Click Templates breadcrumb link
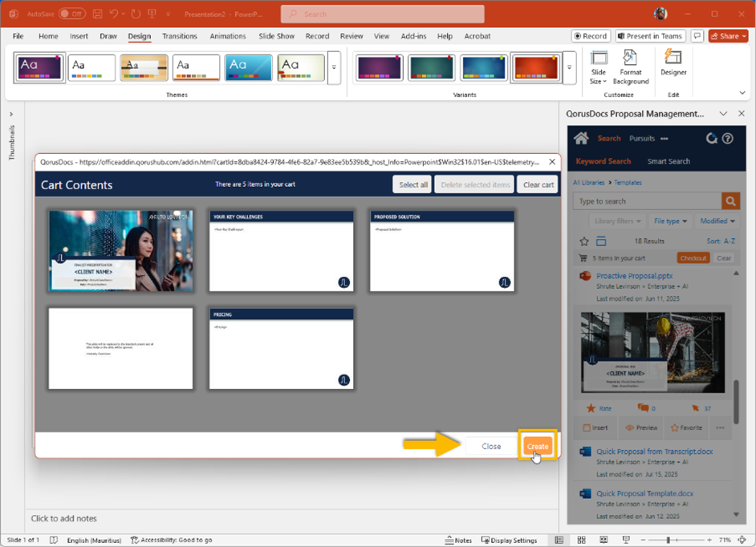 point(628,183)
